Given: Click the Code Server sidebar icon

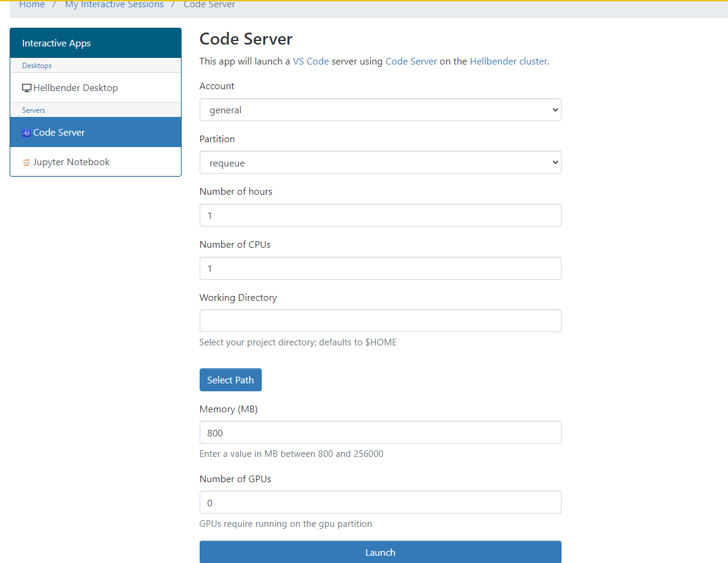Looking at the screenshot, I should pos(27,133).
